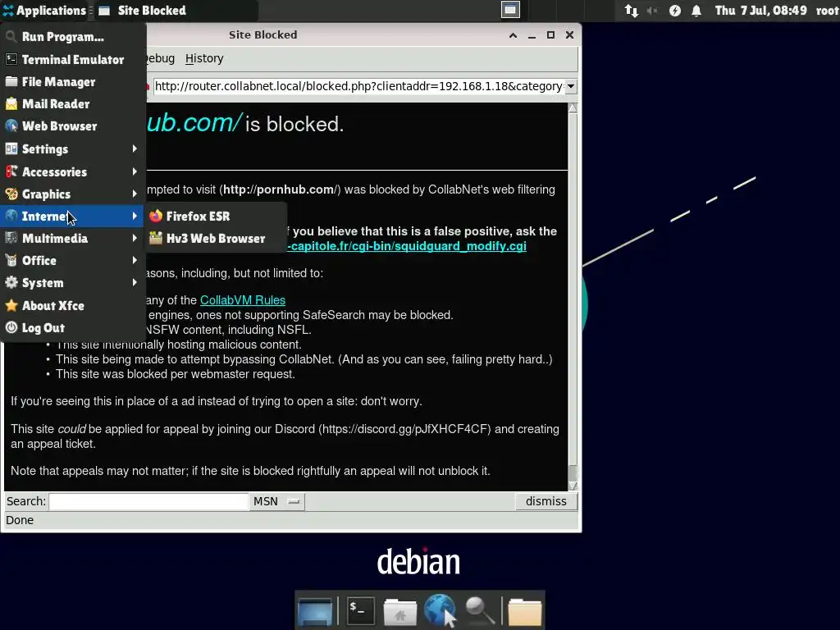Click the Accessories icon in menu

pos(11,171)
